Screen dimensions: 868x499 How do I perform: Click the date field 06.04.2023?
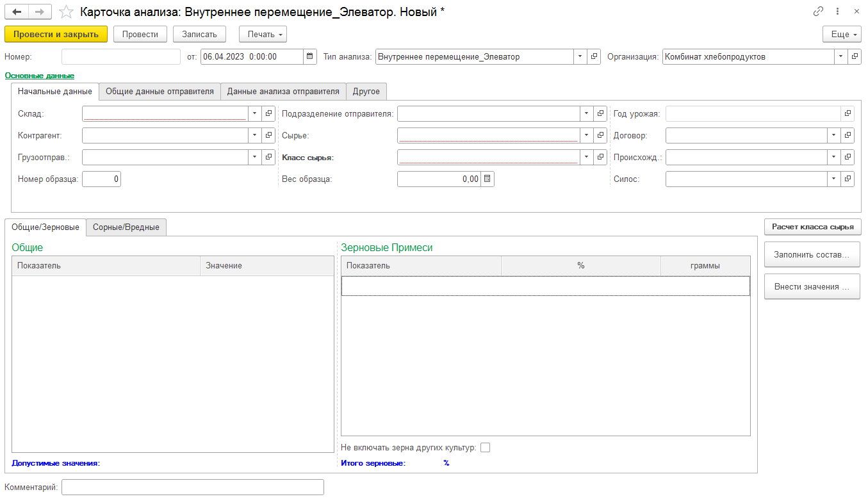252,56
